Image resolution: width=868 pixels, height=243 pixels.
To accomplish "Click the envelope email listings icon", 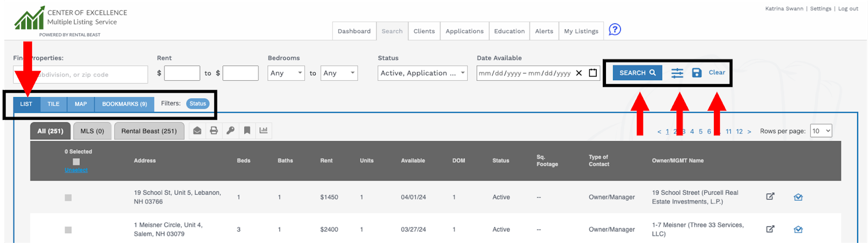I will pos(197,130).
